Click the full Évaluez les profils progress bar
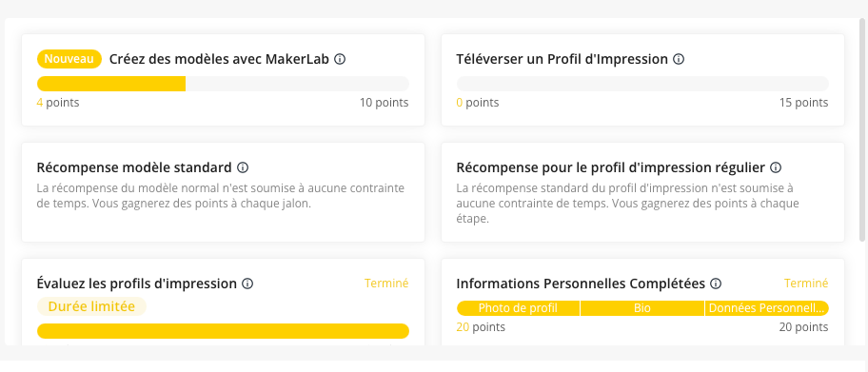This screenshot has width=868, height=372. pyautogui.click(x=223, y=331)
